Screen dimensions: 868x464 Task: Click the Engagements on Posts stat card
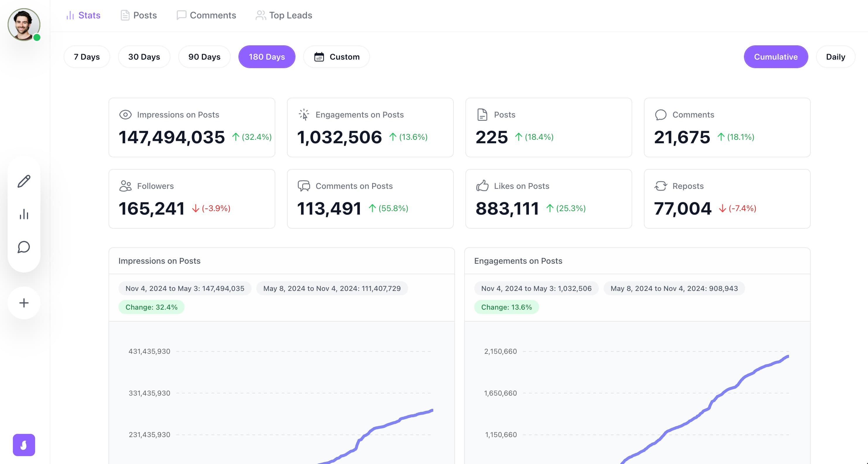pos(370,127)
